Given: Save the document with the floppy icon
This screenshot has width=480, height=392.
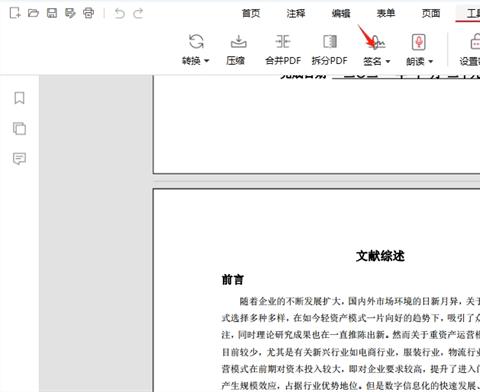Looking at the screenshot, I should coord(52,13).
